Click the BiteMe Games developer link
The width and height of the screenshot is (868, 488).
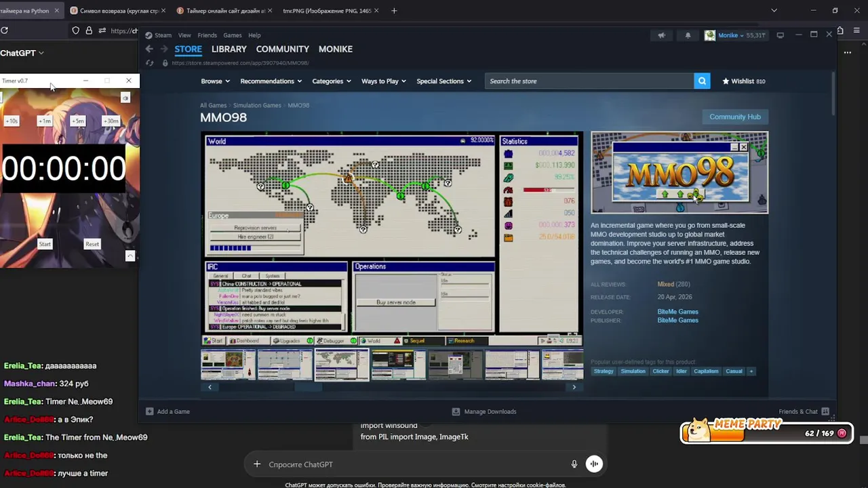pos(677,312)
